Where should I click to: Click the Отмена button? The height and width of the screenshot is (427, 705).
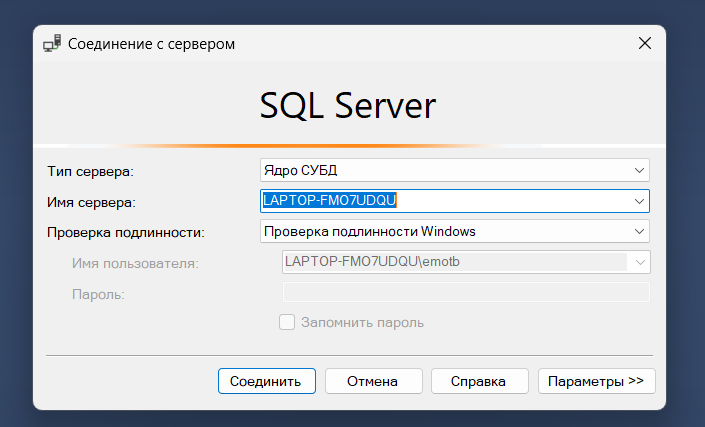373,381
